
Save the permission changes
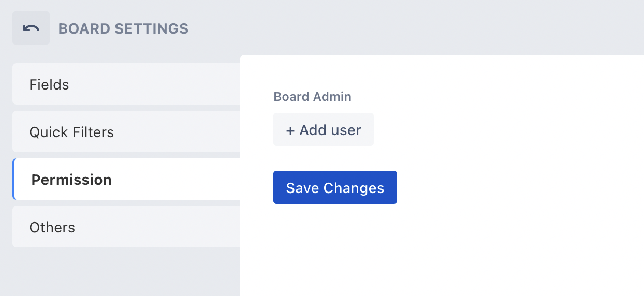tap(335, 187)
